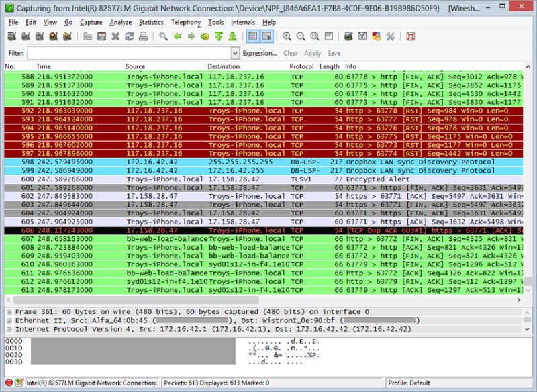Open the Capture Options icon
Screen dimensions: 537x392
26,36
